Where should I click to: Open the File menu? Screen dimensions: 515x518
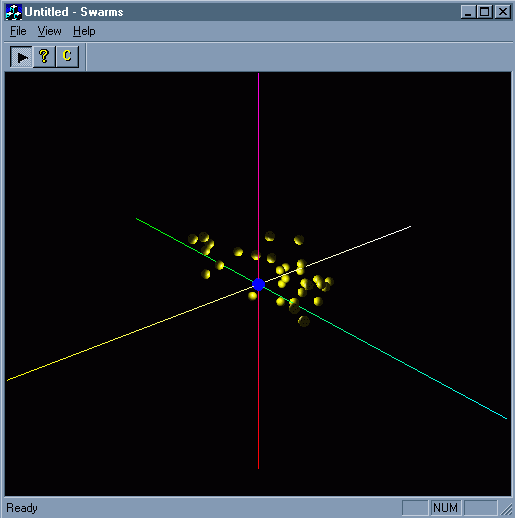[18, 31]
